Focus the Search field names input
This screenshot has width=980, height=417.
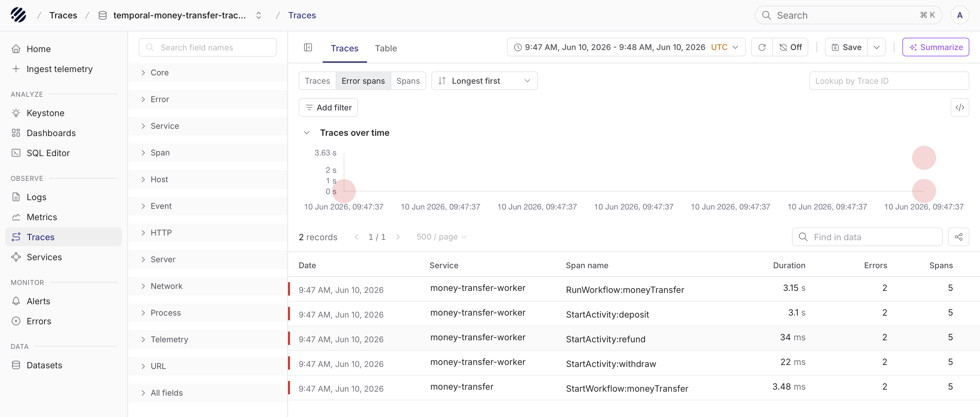208,47
